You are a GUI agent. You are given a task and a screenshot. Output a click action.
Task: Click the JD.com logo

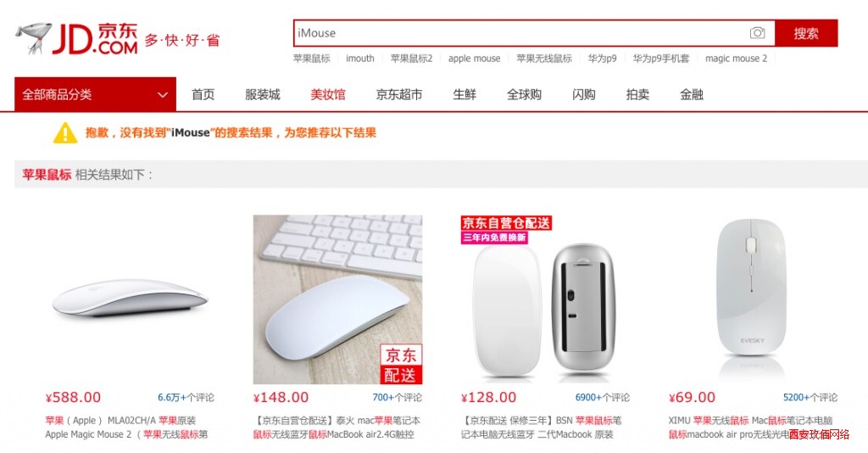76,39
